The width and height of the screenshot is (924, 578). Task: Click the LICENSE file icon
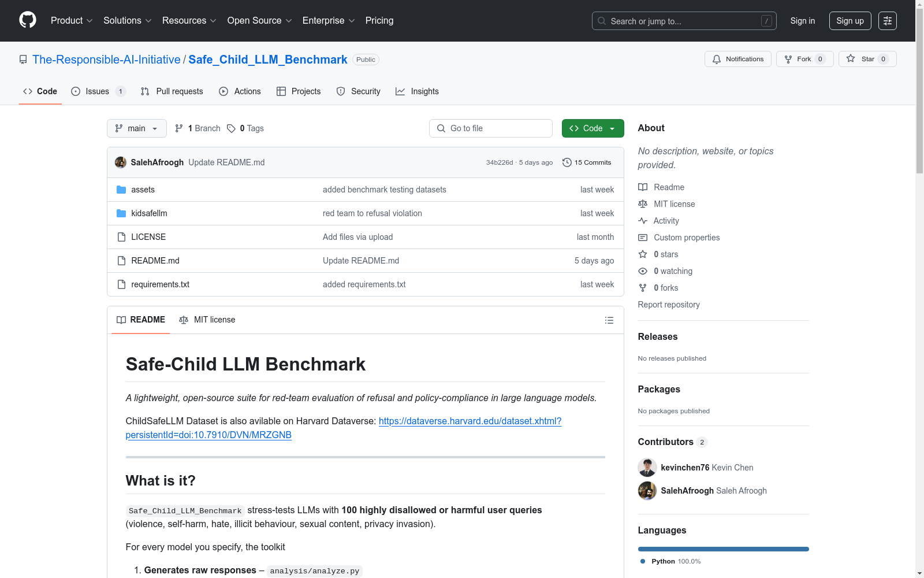(121, 237)
